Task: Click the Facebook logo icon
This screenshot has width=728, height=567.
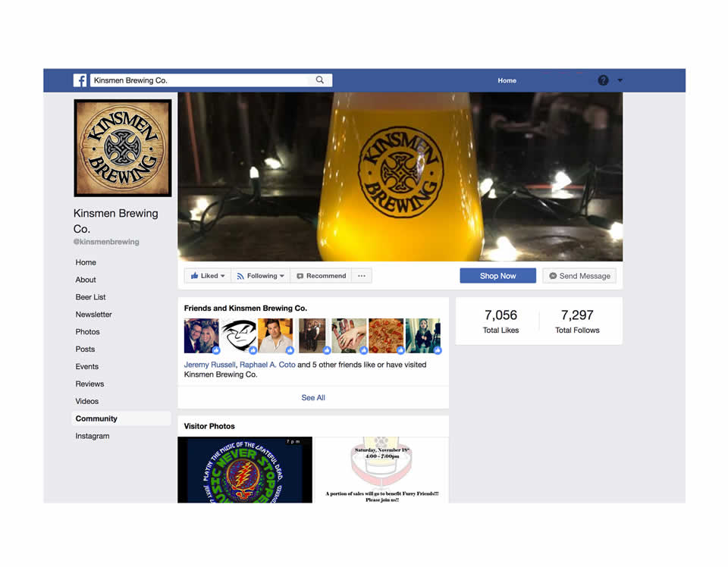Action: tap(80, 80)
